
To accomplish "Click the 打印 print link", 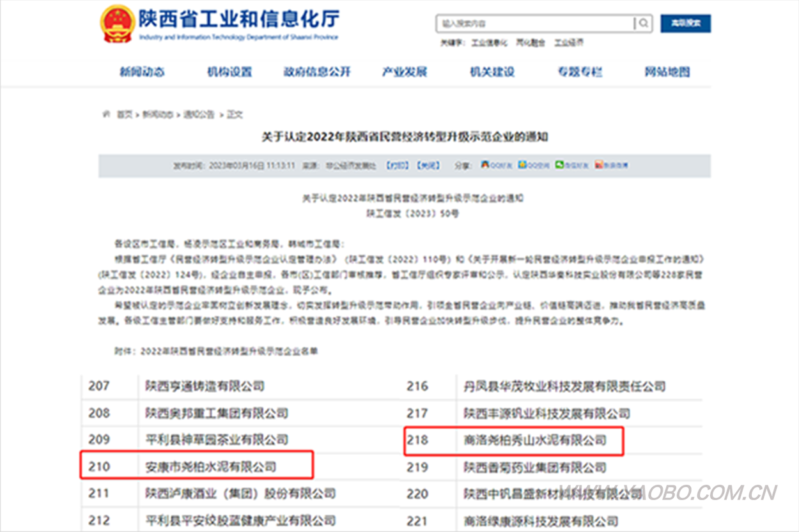I will pos(398,165).
